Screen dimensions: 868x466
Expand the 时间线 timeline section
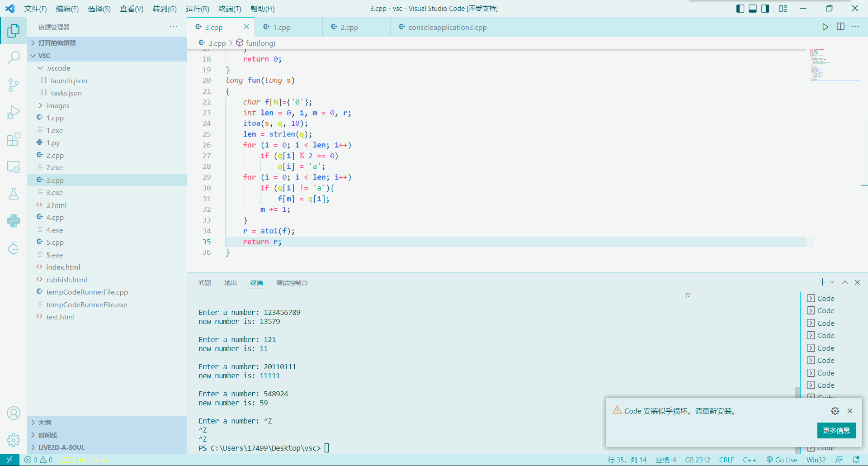(107, 435)
